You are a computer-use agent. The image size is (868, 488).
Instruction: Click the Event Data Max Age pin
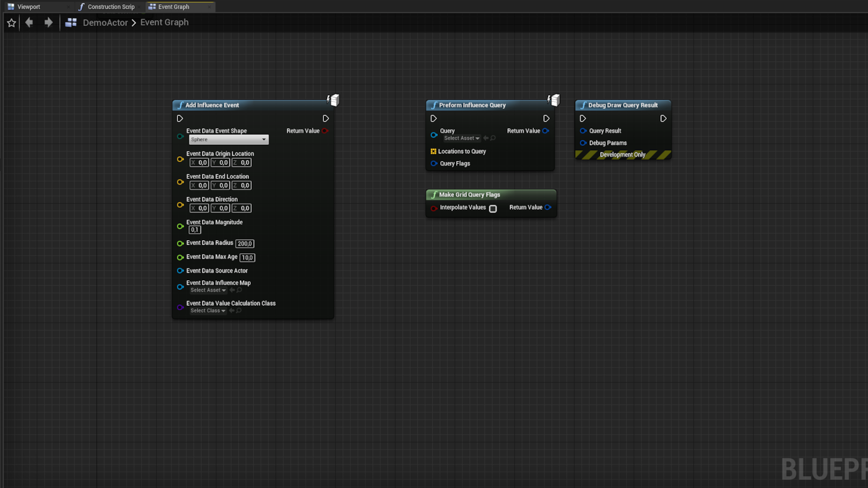[180, 257]
